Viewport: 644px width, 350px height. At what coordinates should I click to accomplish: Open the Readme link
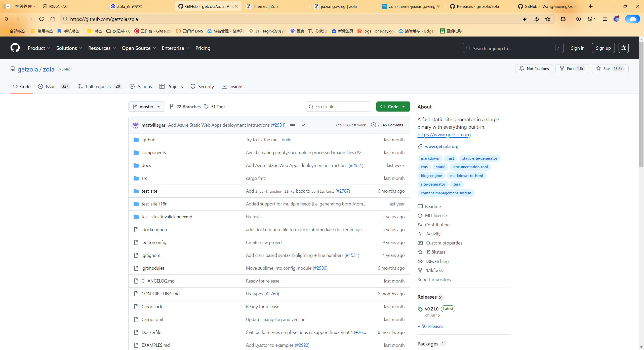433,206
